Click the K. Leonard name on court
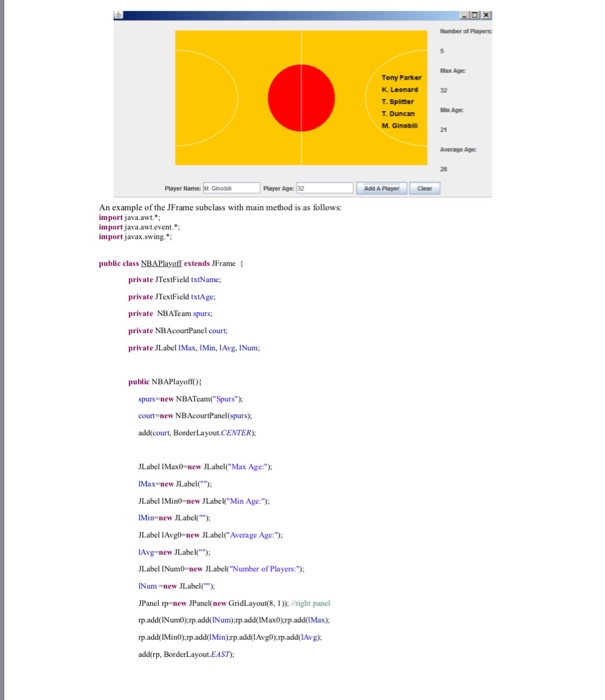 400,90
